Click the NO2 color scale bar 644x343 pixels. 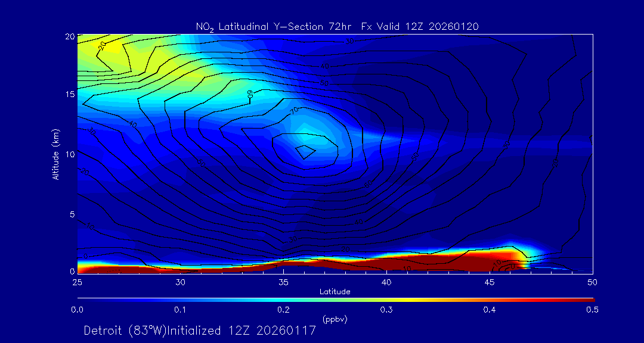(x=336, y=300)
